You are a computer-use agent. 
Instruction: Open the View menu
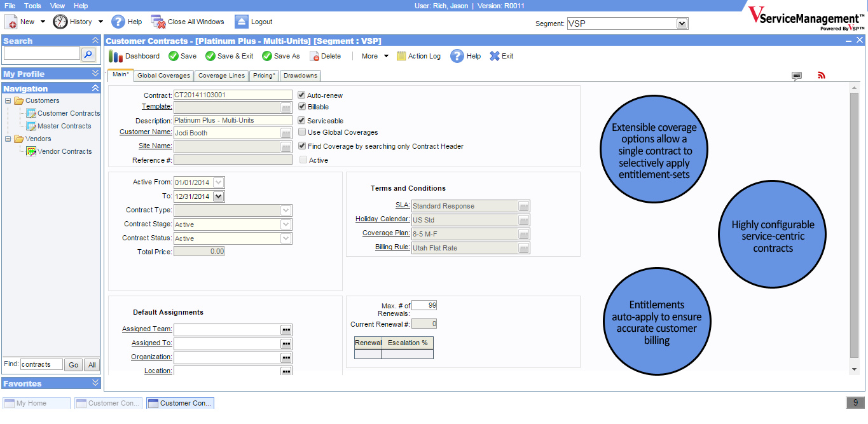tap(57, 6)
